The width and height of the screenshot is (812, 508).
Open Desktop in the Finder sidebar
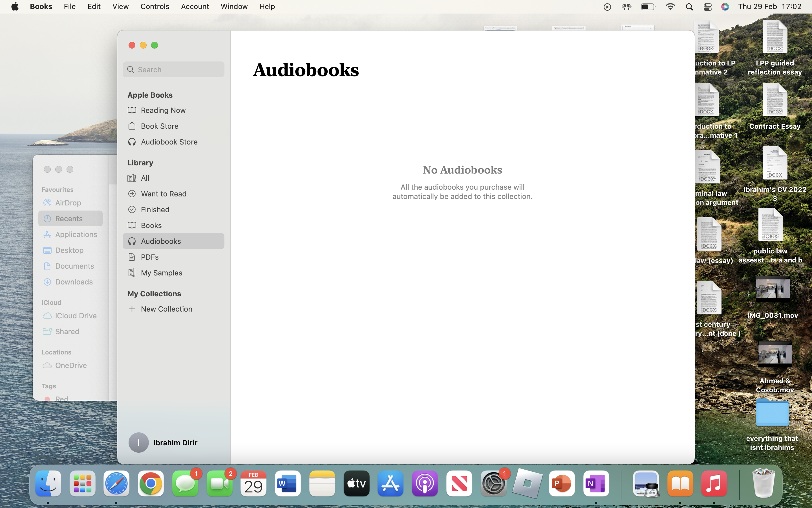(x=70, y=250)
